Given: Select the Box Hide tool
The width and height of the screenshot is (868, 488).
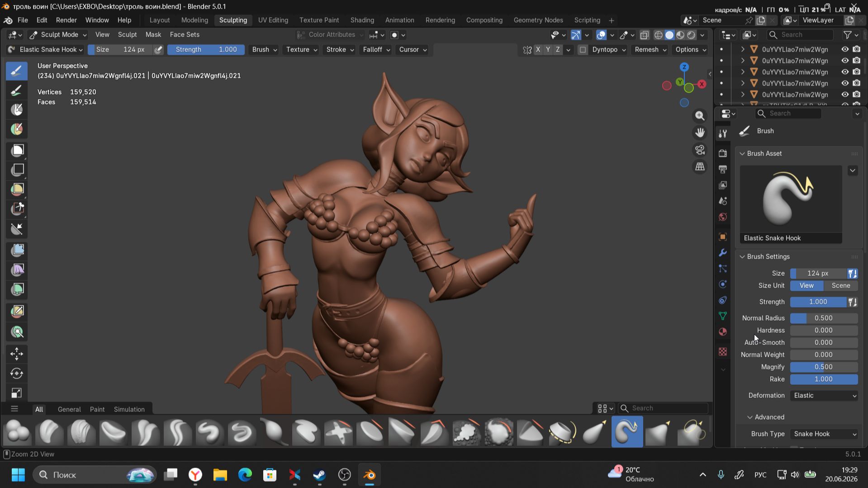Looking at the screenshot, I should click(17, 170).
